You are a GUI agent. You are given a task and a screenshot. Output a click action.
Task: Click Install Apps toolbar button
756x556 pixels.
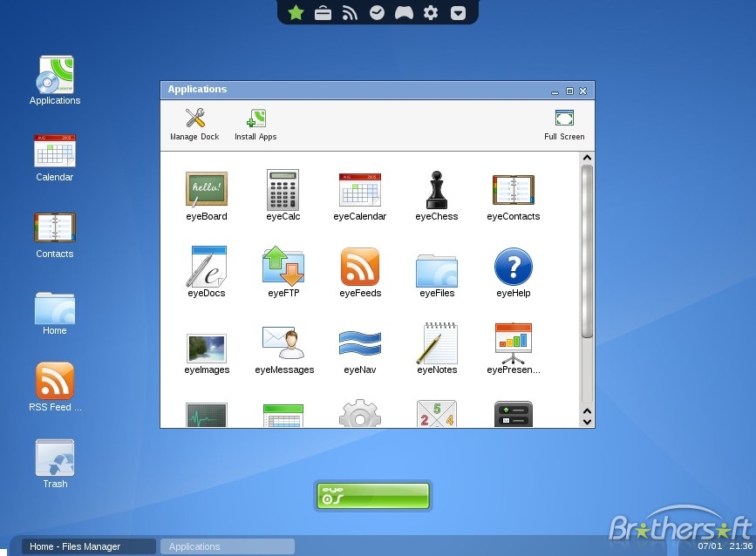coord(255,125)
